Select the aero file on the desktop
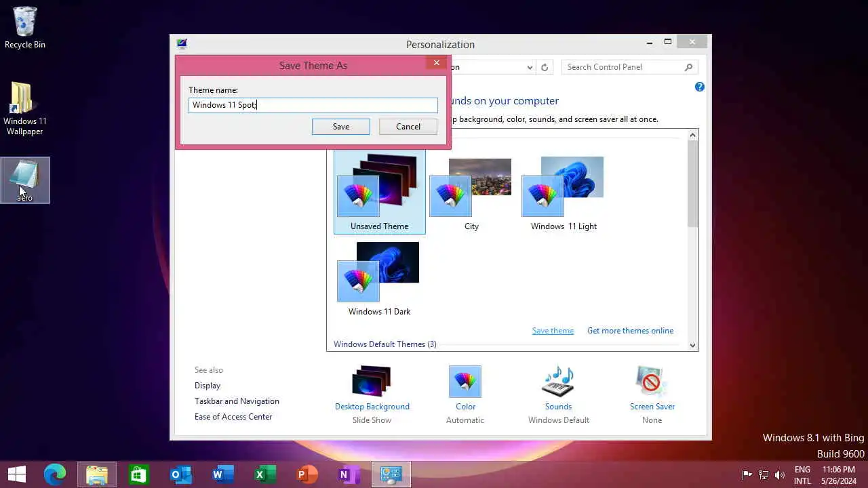This screenshot has width=868, height=488. coord(25,180)
